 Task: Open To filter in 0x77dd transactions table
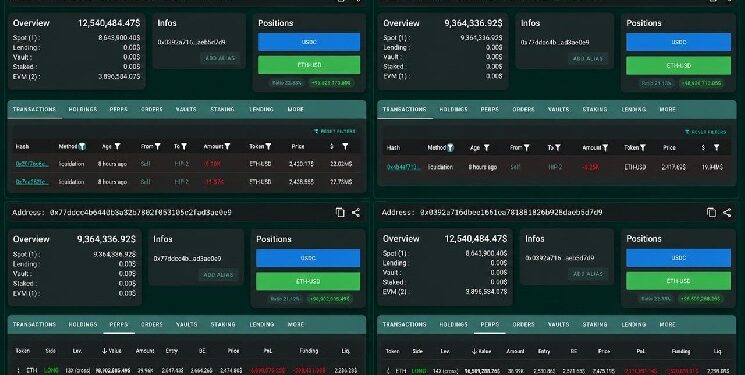[x=558, y=148]
